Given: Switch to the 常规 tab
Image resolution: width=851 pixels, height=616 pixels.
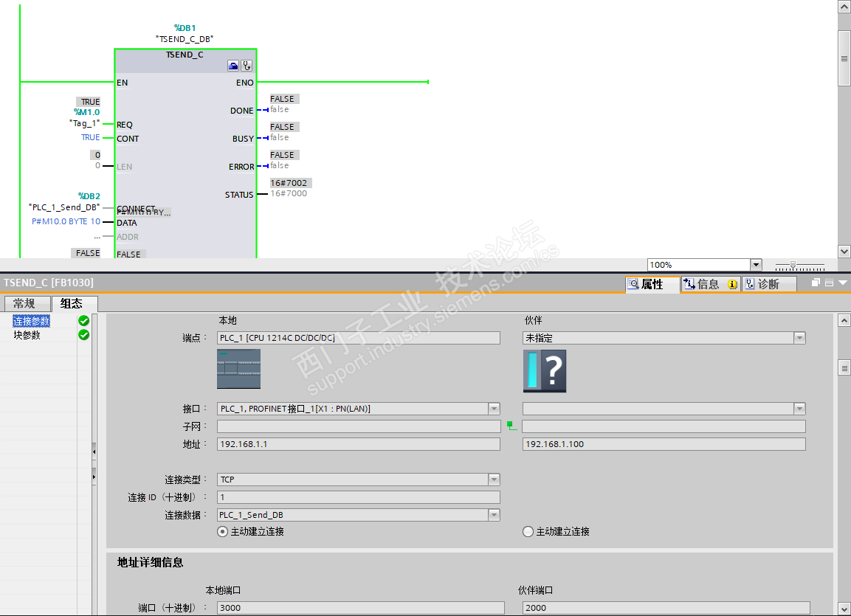Looking at the screenshot, I should tap(27, 304).
